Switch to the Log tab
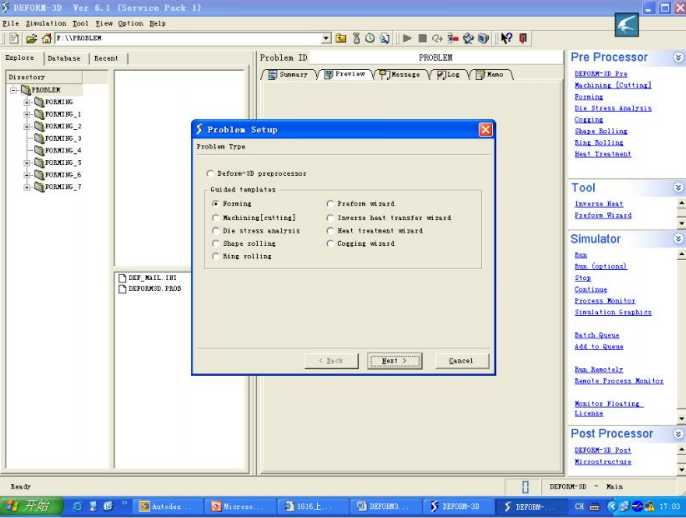This screenshot has width=686, height=518. coord(448,75)
